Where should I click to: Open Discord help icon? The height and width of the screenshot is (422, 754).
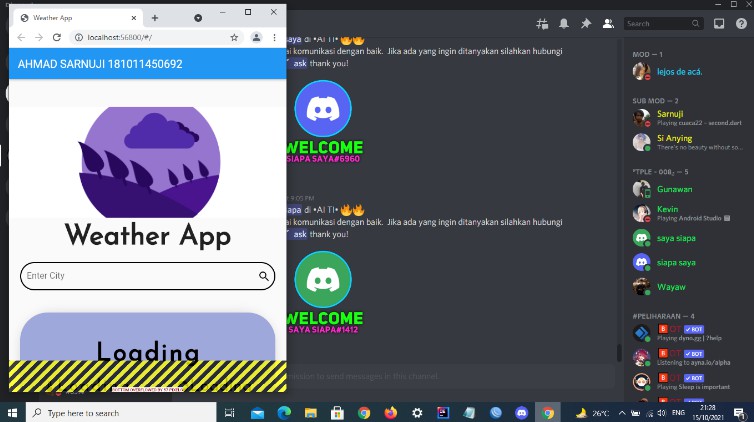point(741,24)
